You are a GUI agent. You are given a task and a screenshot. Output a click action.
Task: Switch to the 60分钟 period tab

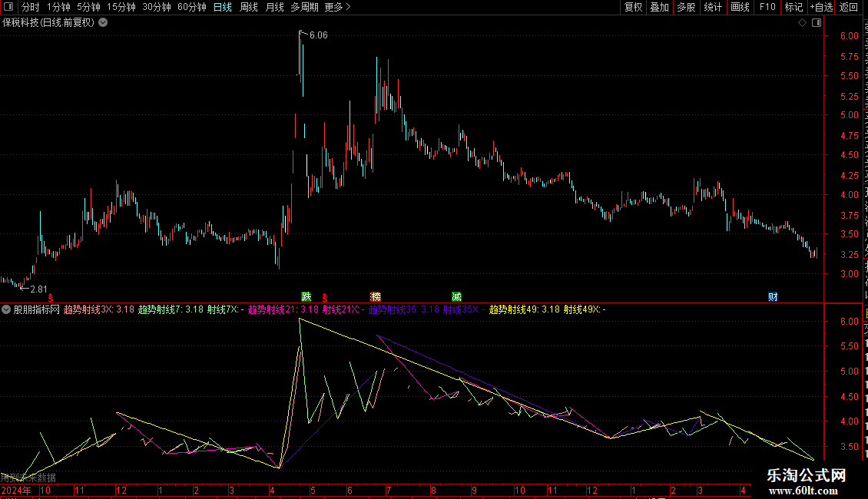click(192, 7)
